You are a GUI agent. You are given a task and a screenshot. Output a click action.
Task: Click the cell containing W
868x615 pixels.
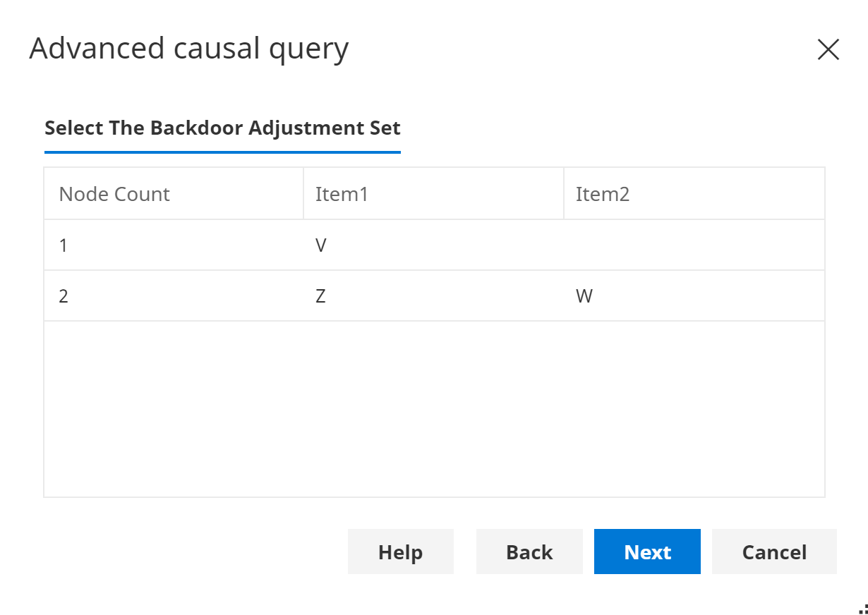584,296
